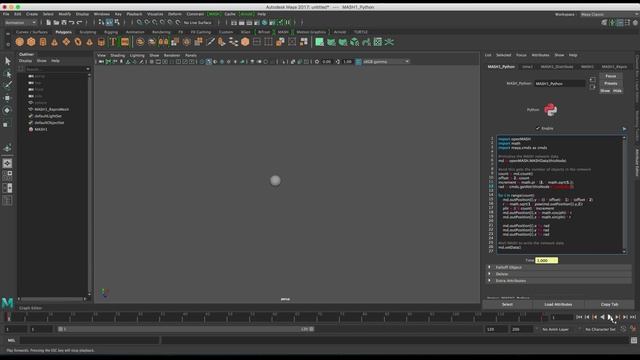This screenshot has width=640, height=360.
Task: Open the No Character Set dropdown
Action: click(600, 329)
